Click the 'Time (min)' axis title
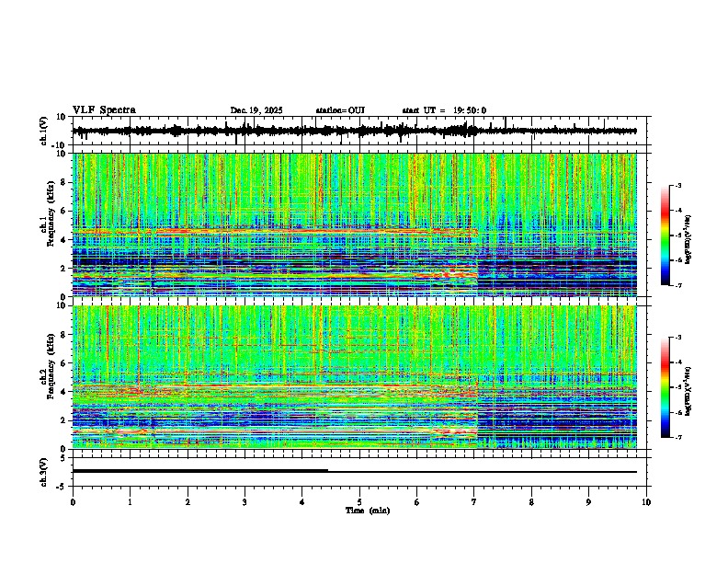728x563 pixels. click(368, 511)
